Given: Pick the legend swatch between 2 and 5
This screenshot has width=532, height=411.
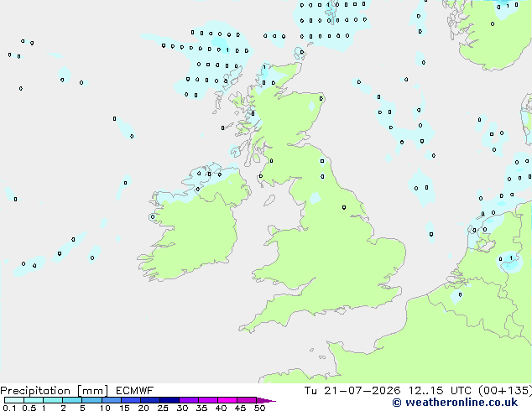Looking at the screenshot, I should pyautogui.click(x=72, y=400).
